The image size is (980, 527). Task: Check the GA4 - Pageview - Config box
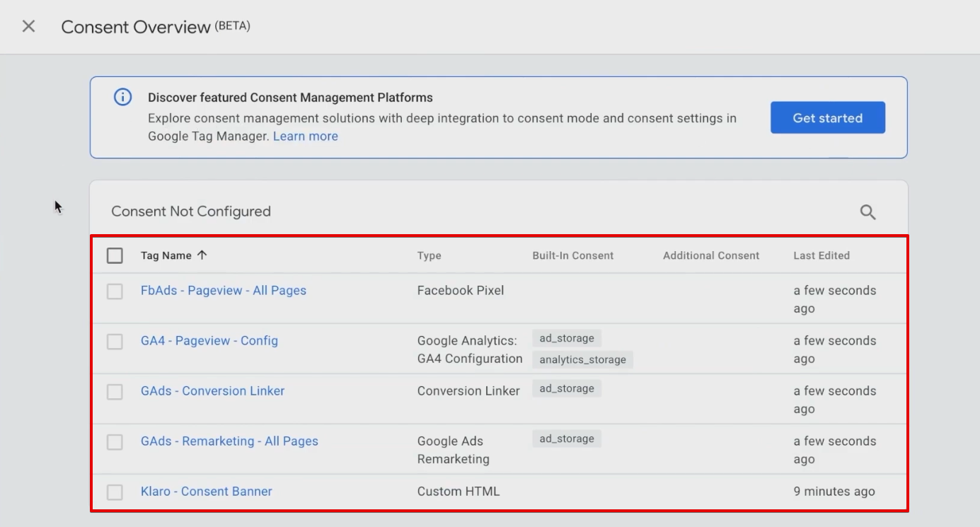click(x=115, y=342)
